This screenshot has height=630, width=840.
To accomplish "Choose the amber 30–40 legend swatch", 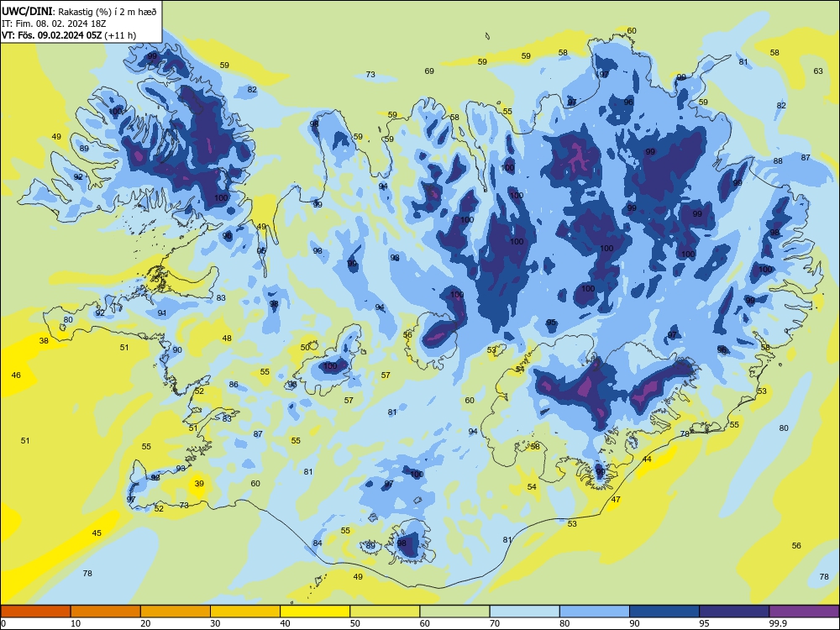I will click(x=245, y=612).
